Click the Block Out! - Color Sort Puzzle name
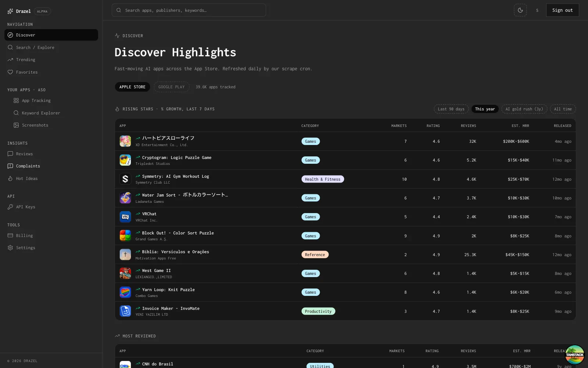Viewport: 588px width, 368px height. click(178, 233)
